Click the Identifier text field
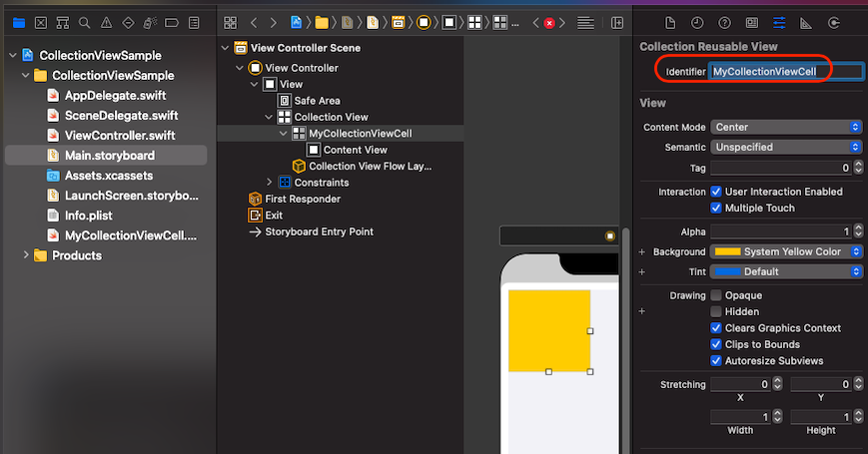 pyautogui.click(x=785, y=71)
